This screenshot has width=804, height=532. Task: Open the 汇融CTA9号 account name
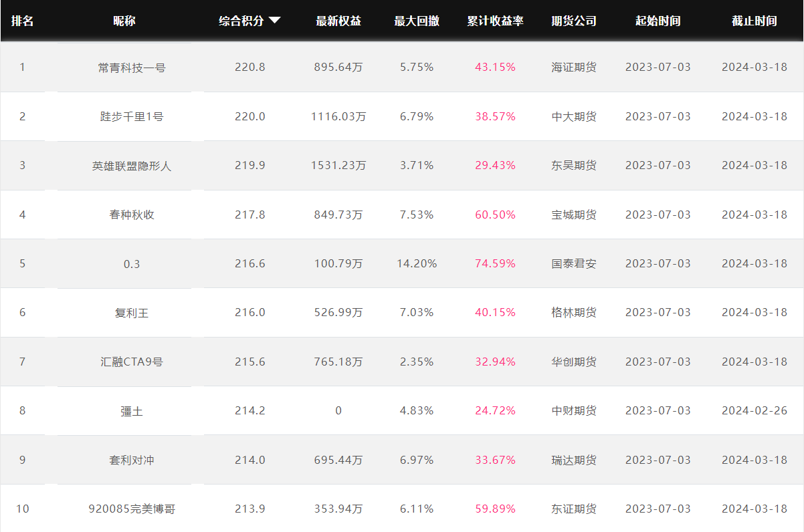pos(132,362)
